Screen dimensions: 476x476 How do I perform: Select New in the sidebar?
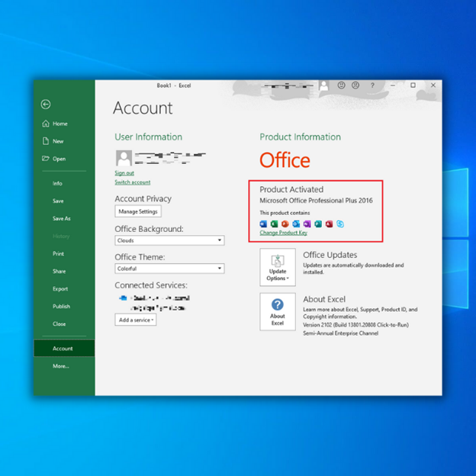click(x=53, y=141)
